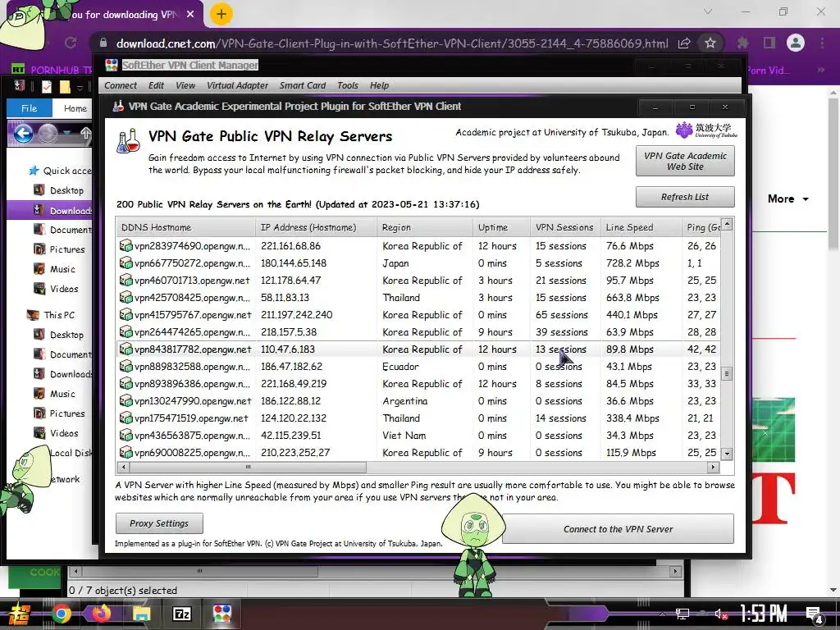Click Connect to the VPN Server button

(618, 529)
